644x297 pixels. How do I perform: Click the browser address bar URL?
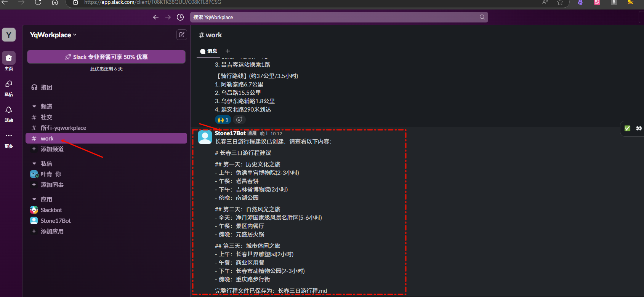click(x=152, y=2)
